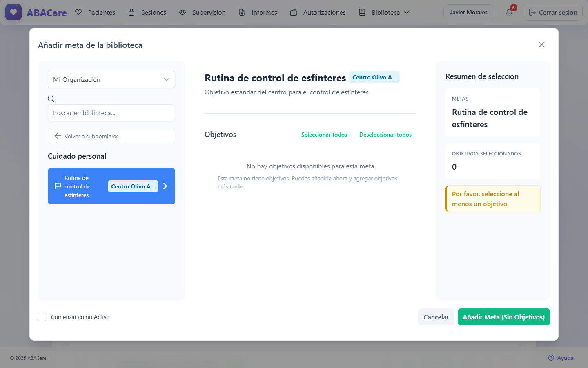Screen dimensions: 588x368
Task: Click the 'Resumen de selección' heading
Action: pos(482,76)
